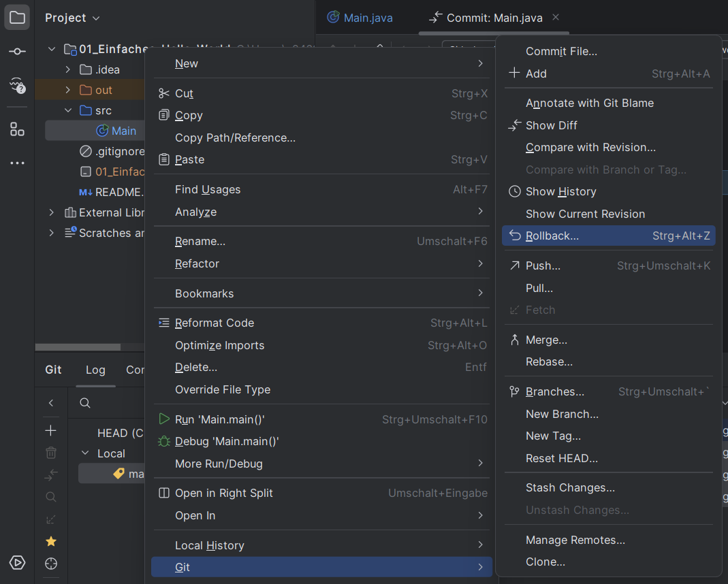Image resolution: width=728 pixels, height=584 pixels.
Task: Collapse the 01_Einfaches project root node
Action: tap(52, 49)
